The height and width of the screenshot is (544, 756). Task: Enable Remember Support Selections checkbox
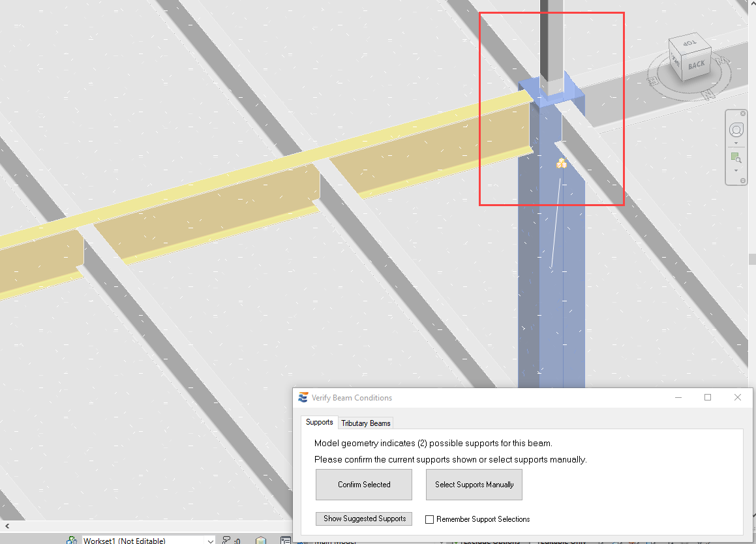[429, 519]
